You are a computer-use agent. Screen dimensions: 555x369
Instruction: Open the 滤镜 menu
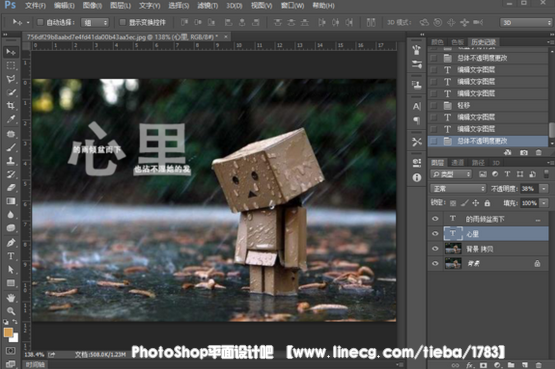click(x=208, y=6)
